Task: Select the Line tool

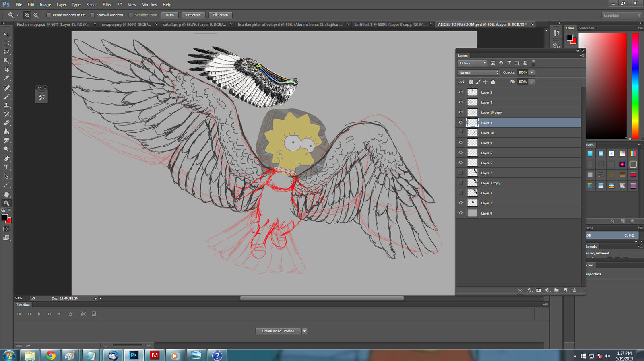Action: click(x=6, y=185)
